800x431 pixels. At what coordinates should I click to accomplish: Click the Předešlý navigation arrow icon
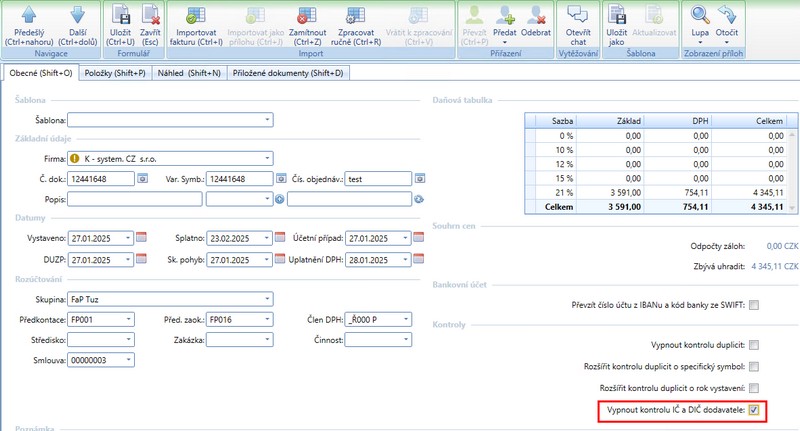pyautogui.click(x=30, y=15)
